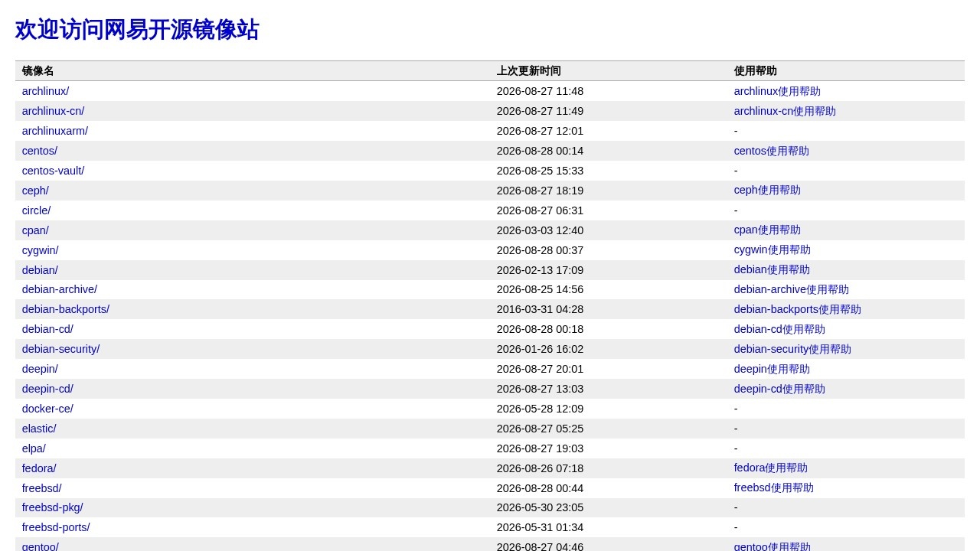Click the timestamp 2026-05-31 01:34
Image resolution: width=980 pixels, height=551 pixels.
[x=540, y=527]
